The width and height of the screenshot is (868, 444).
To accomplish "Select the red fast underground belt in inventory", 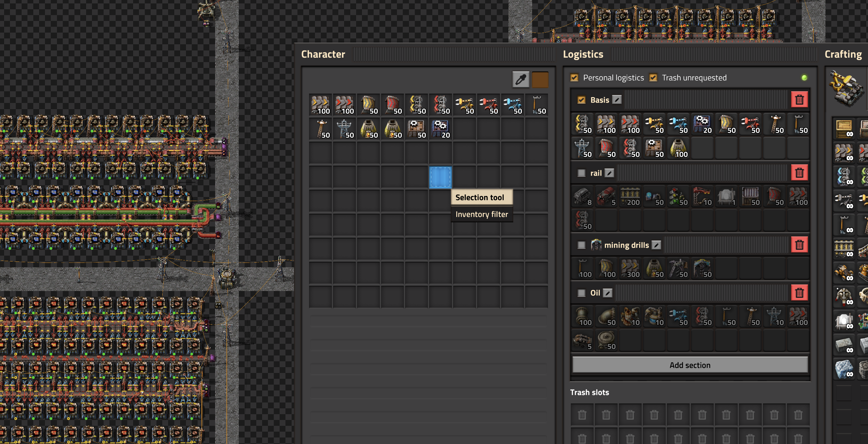I will [x=392, y=105].
